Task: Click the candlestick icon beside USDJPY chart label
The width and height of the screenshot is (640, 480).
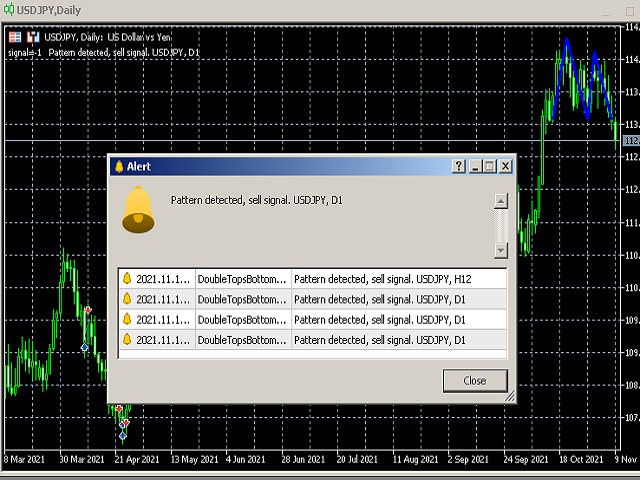Action: [33, 37]
